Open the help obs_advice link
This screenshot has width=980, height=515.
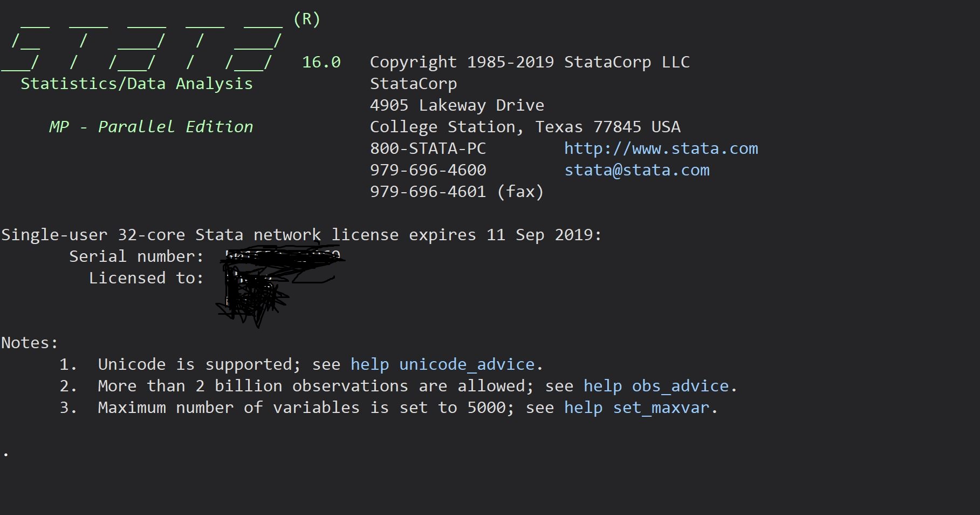pos(656,386)
